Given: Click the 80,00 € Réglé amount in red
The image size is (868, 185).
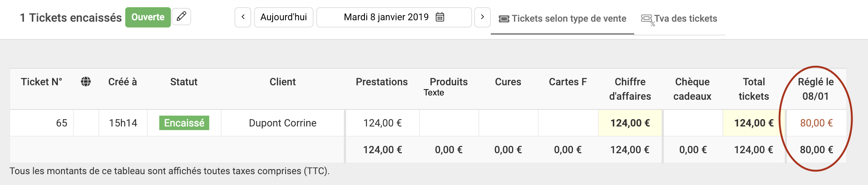Looking at the screenshot, I should coord(816,123).
